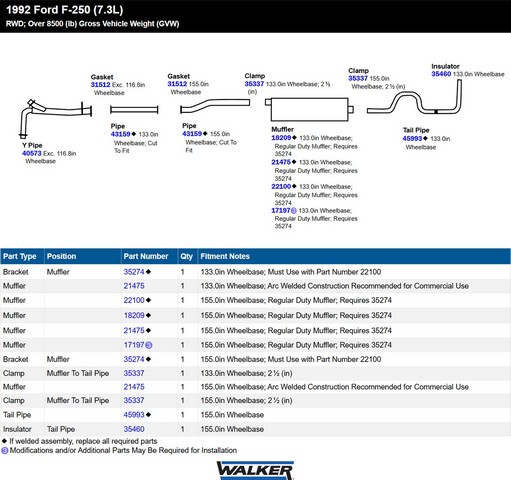
Task: Open Y Pipe part number 40573
Action: point(32,153)
